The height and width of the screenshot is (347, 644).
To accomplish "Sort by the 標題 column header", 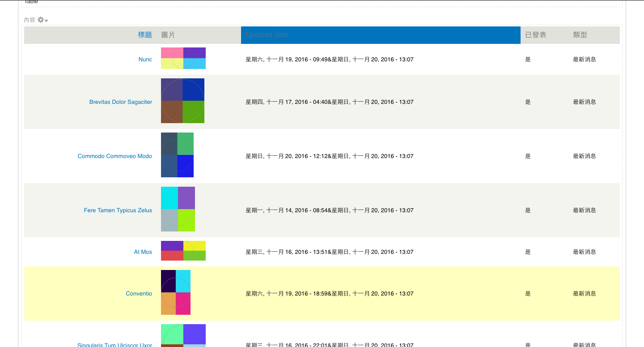I will pyautogui.click(x=145, y=35).
